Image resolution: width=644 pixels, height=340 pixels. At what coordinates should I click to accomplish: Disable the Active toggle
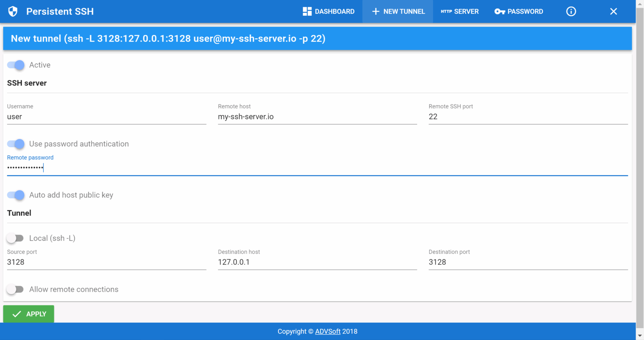15,65
